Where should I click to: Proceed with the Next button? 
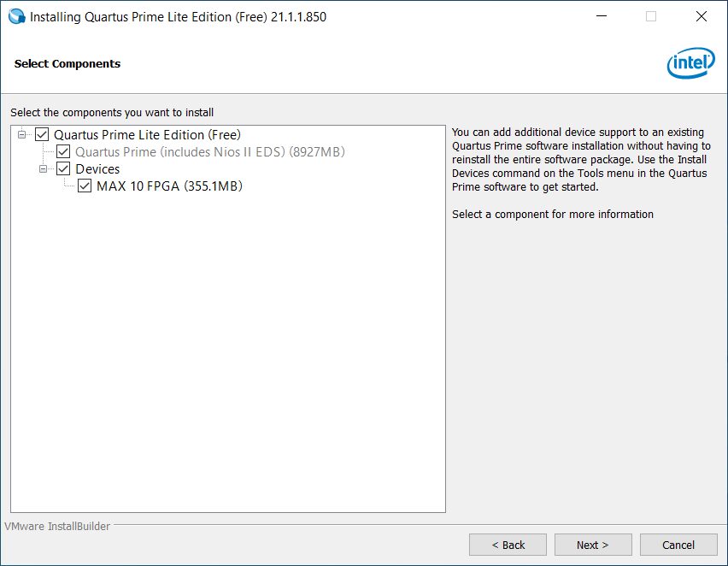[593, 545]
